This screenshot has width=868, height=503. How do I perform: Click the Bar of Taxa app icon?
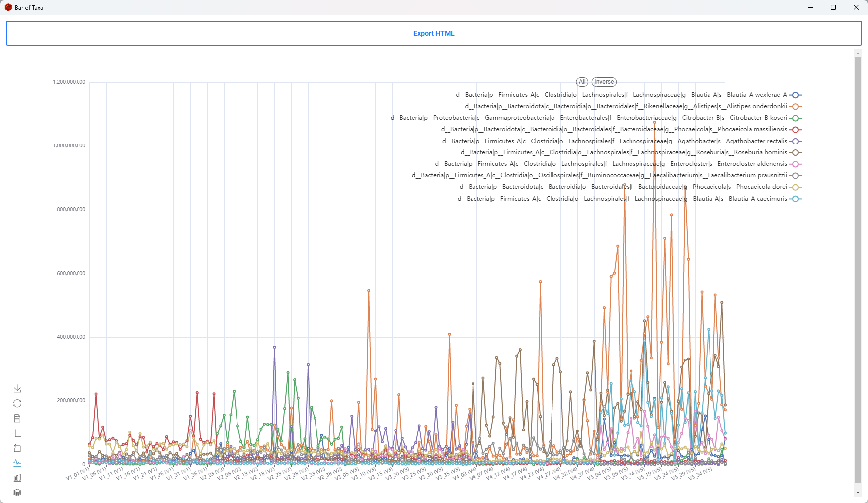(8, 7)
